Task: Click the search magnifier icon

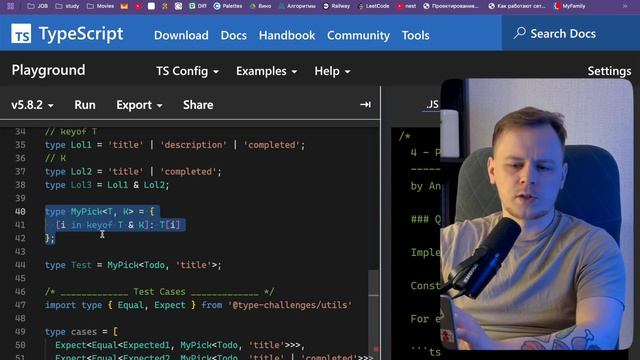Action: pos(519,33)
